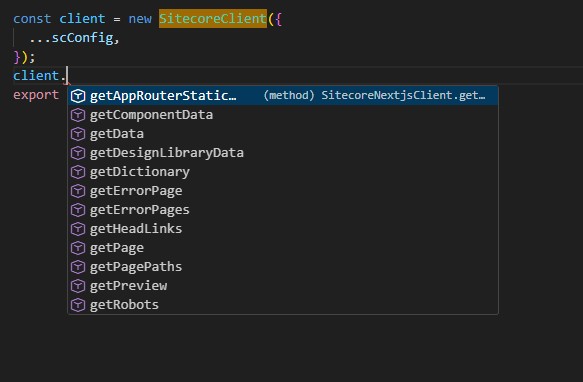Choose getHeadLinks method suggestion
The image size is (583, 382).
[x=283, y=228]
